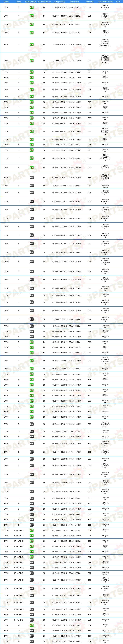Click the Oznaczenie silnika column header
123x644 pixels.
[105, 2]
